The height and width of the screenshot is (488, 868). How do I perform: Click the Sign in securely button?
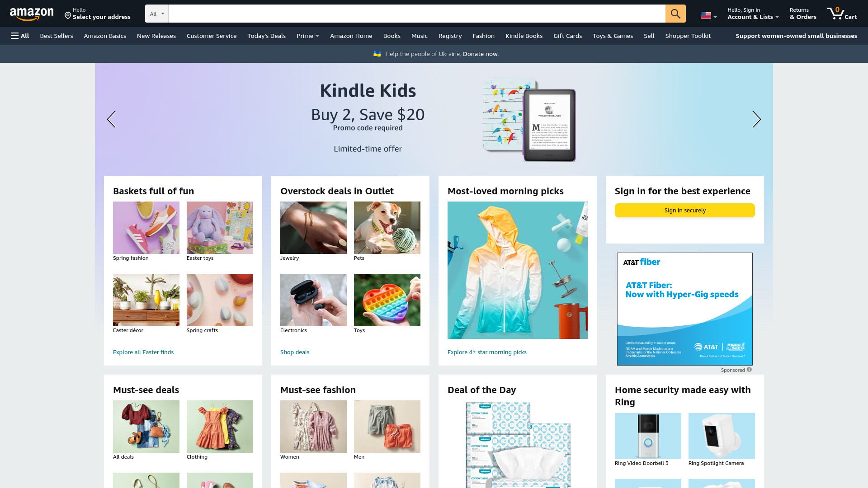684,210
